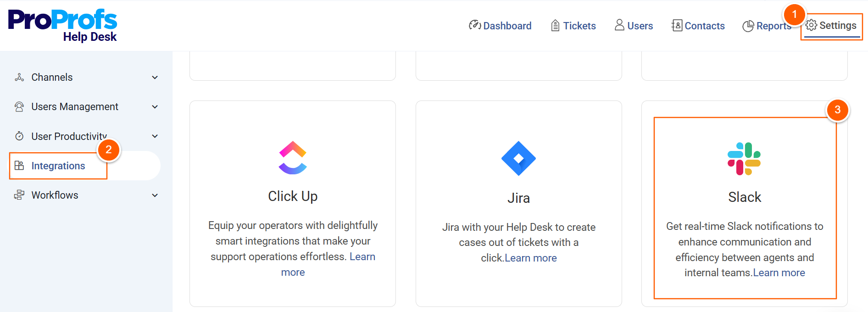Screen dimensions: 868x312
Task: Click the ClickUp logo icon
Action: point(293,157)
